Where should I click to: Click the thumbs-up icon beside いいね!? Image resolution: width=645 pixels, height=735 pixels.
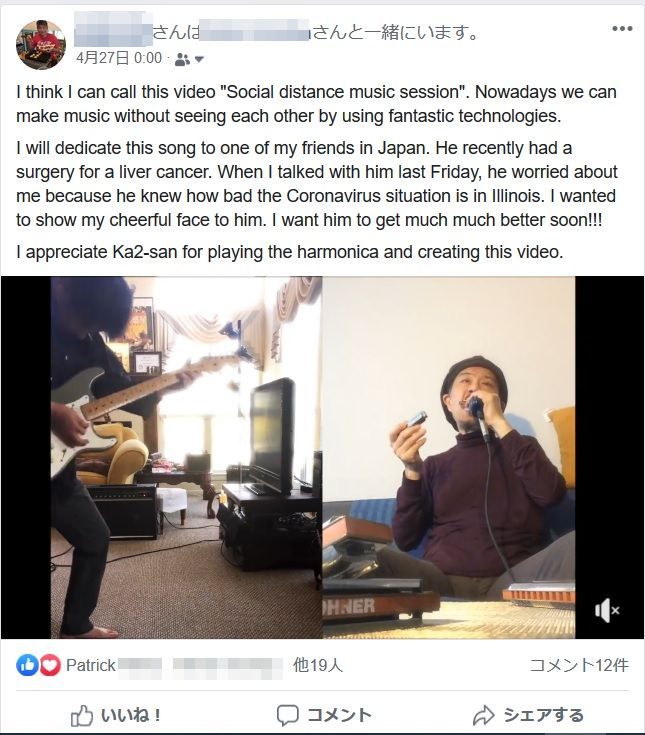click(82, 715)
